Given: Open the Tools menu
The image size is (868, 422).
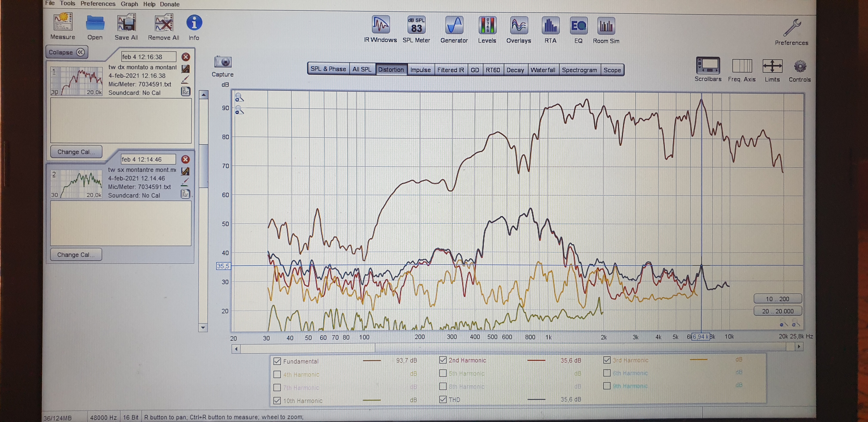Looking at the screenshot, I should click(67, 3).
